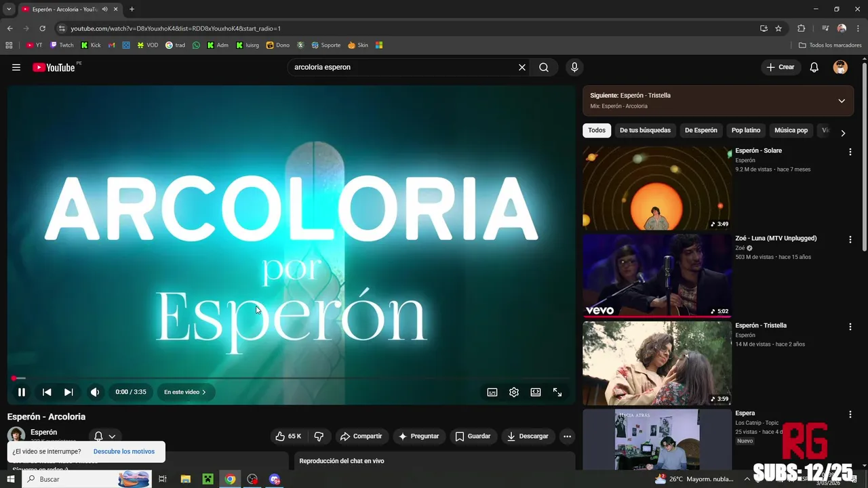Viewport: 868px width, 488px height.
Task: Open YouTube notifications bell
Action: click(x=814, y=67)
